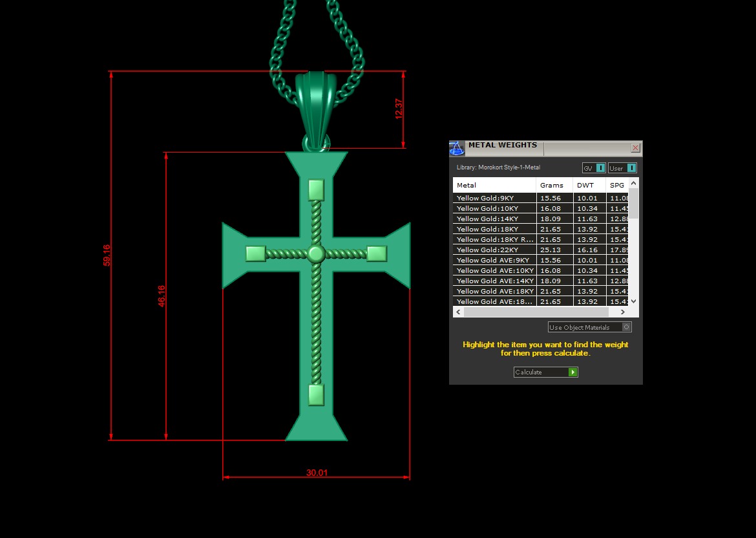Click the table's vertical scroll up arrow
756x538 pixels.
pyautogui.click(x=633, y=184)
